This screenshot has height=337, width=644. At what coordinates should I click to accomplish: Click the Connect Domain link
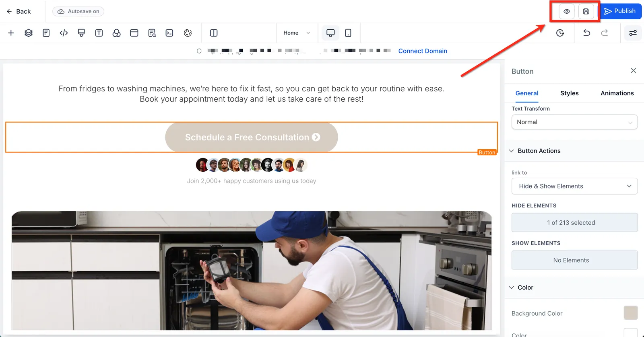coord(423,51)
